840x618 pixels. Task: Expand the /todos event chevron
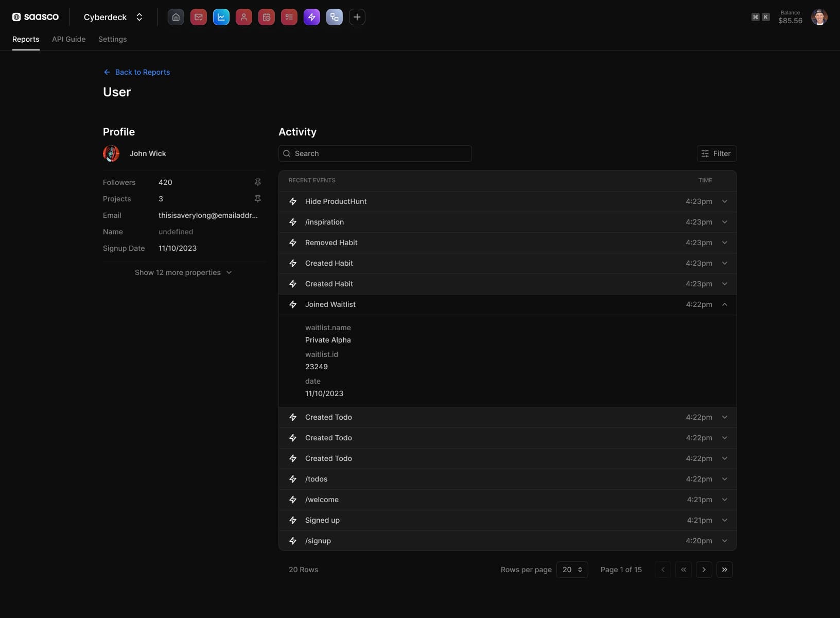724,479
